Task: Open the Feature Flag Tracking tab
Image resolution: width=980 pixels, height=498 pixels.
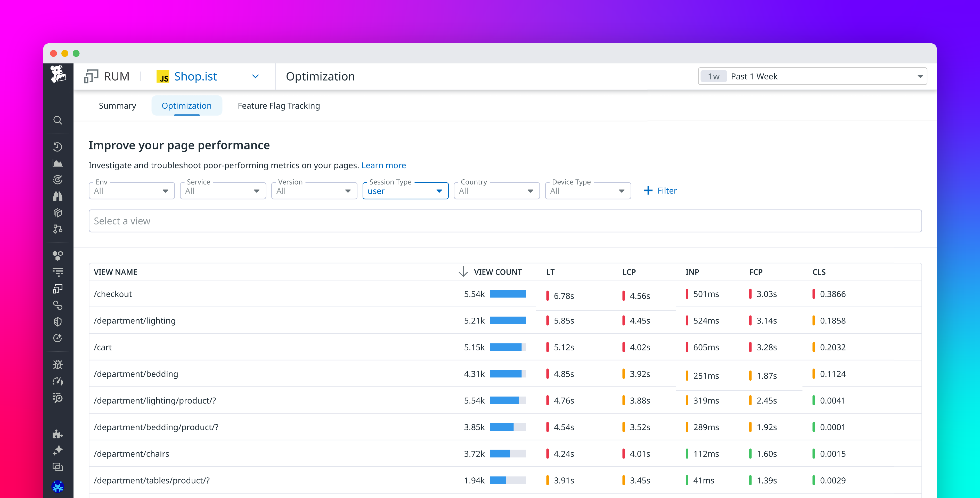Action: coord(279,106)
